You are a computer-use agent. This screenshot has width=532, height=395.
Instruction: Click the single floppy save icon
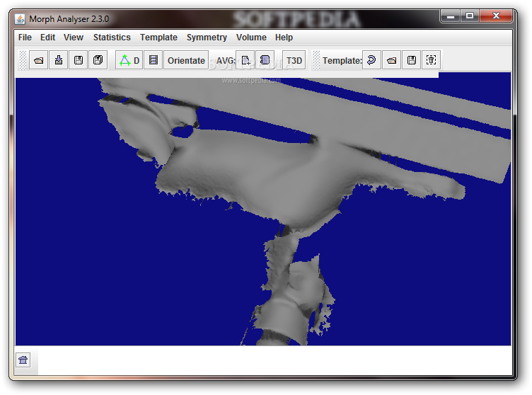[79, 60]
